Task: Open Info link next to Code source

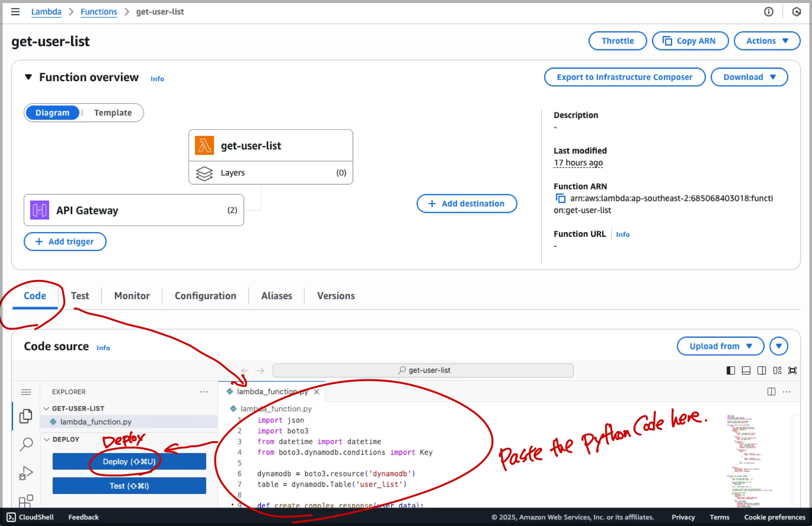Action: coord(103,348)
